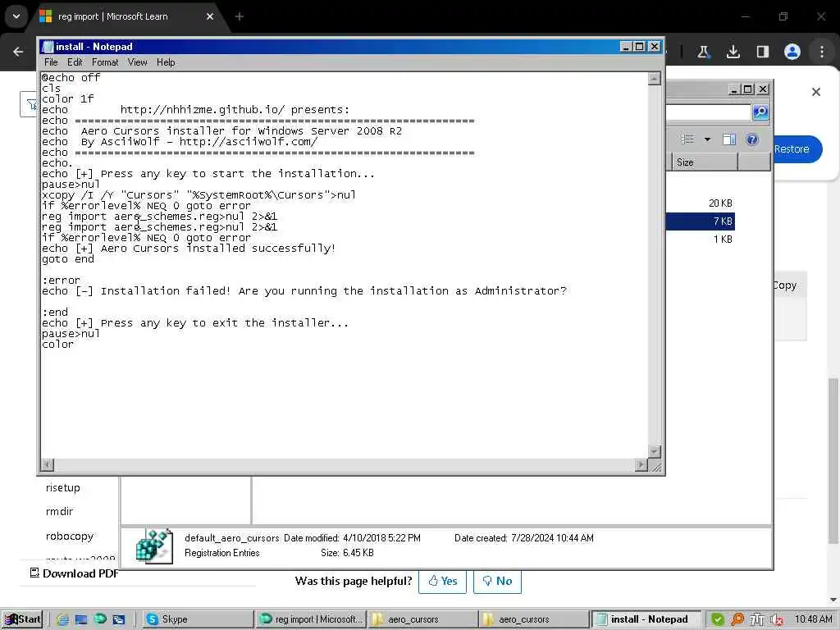Open the browser Downloads icon
840x630 pixels.
coord(733,52)
